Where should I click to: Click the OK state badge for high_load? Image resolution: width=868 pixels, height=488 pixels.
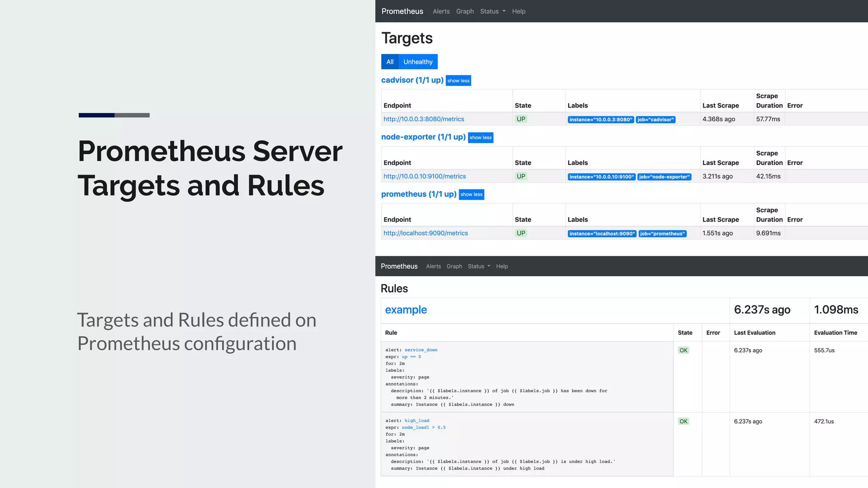coord(683,421)
